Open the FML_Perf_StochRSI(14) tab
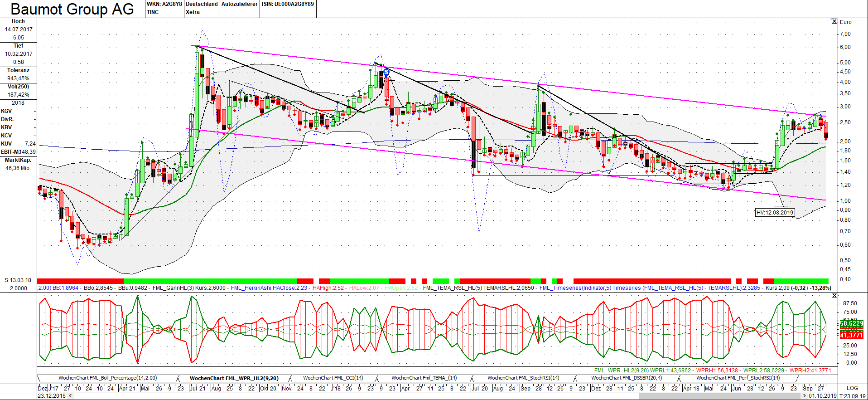 [x=738, y=378]
